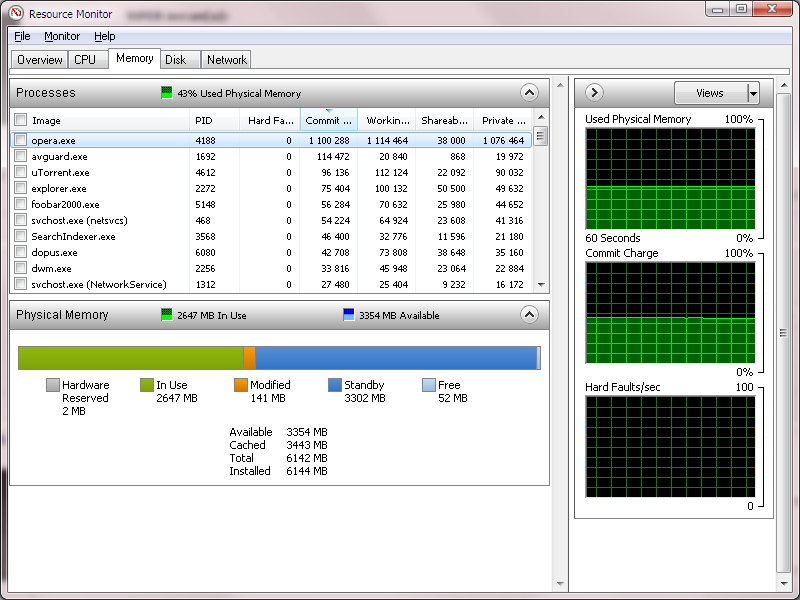This screenshot has width=800, height=600.
Task: Check the opera.exe process checkbox
Action: pyautogui.click(x=20, y=140)
